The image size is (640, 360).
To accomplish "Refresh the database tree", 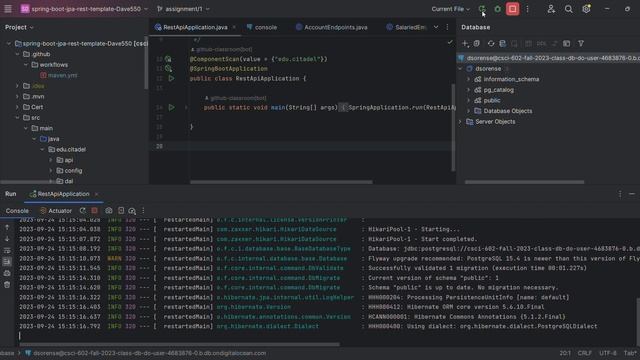I will [x=491, y=43].
